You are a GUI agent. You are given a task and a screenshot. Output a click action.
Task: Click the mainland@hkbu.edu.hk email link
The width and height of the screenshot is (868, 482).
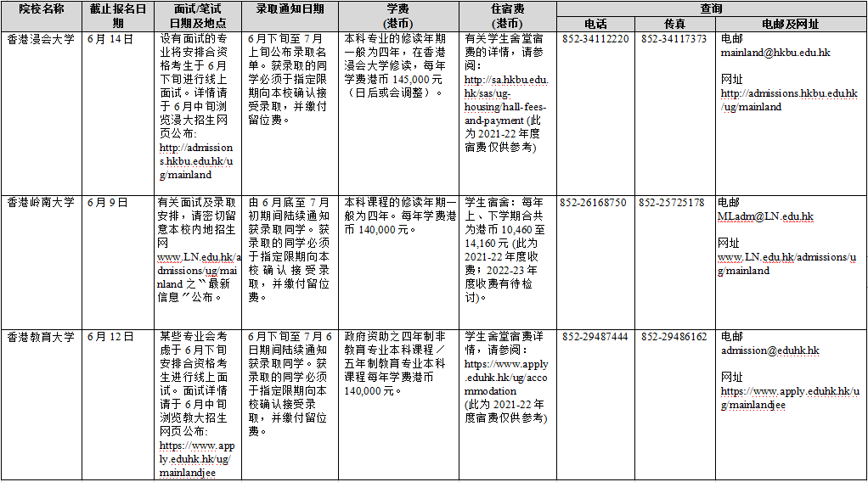pos(775,53)
